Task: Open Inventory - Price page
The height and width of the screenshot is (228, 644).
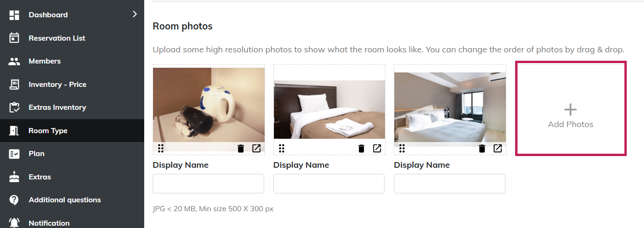Action: 57,85
